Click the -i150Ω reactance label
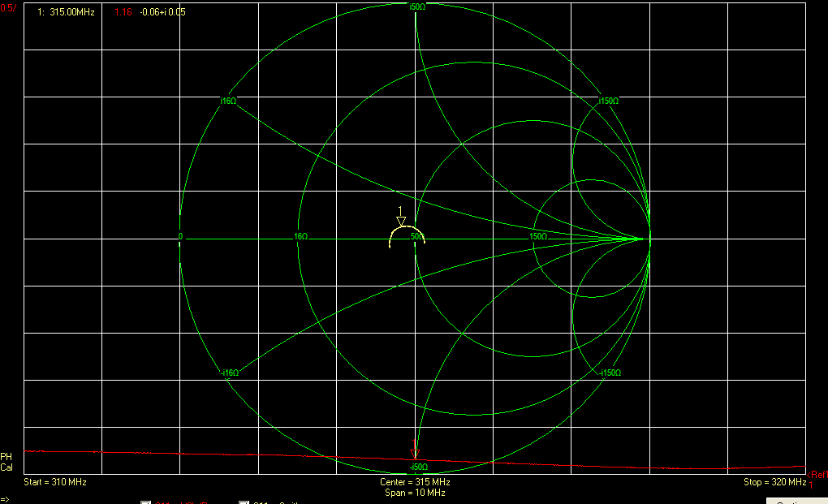Image resolution: width=828 pixels, height=504 pixels. [610, 373]
